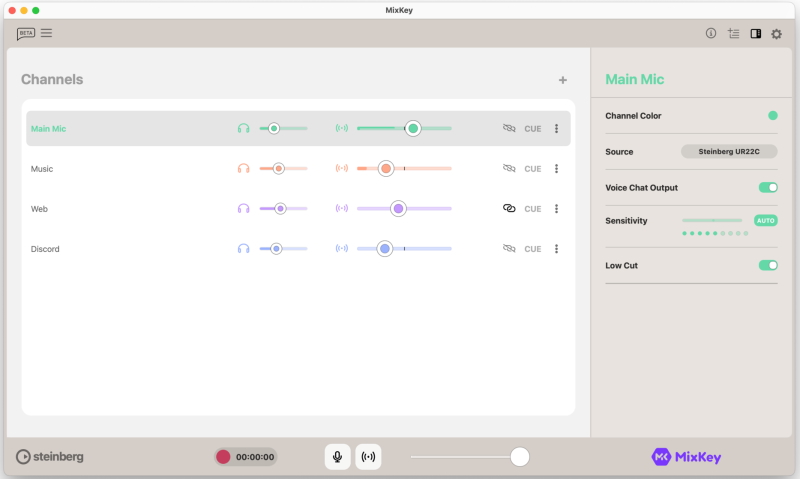Turn off the Voice Chat Output switch

click(x=768, y=187)
